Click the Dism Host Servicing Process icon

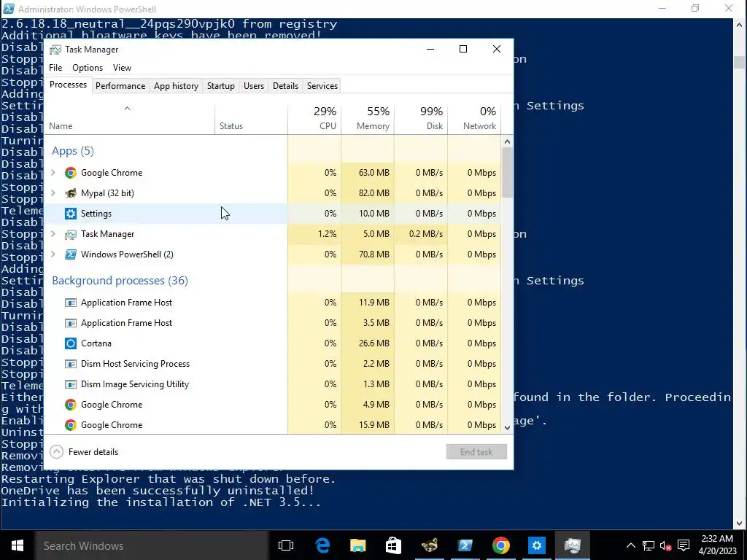(71, 364)
